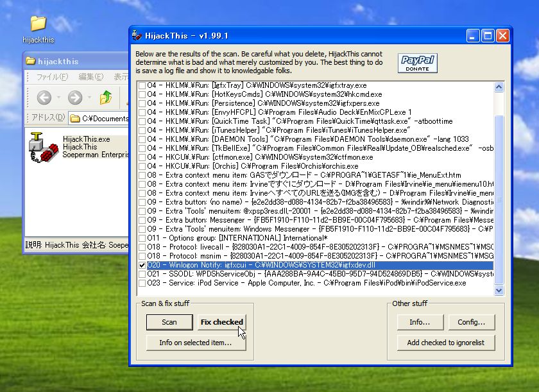Click the scan results scrollbar thumb
539x392 pixels.
click(499, 200)
